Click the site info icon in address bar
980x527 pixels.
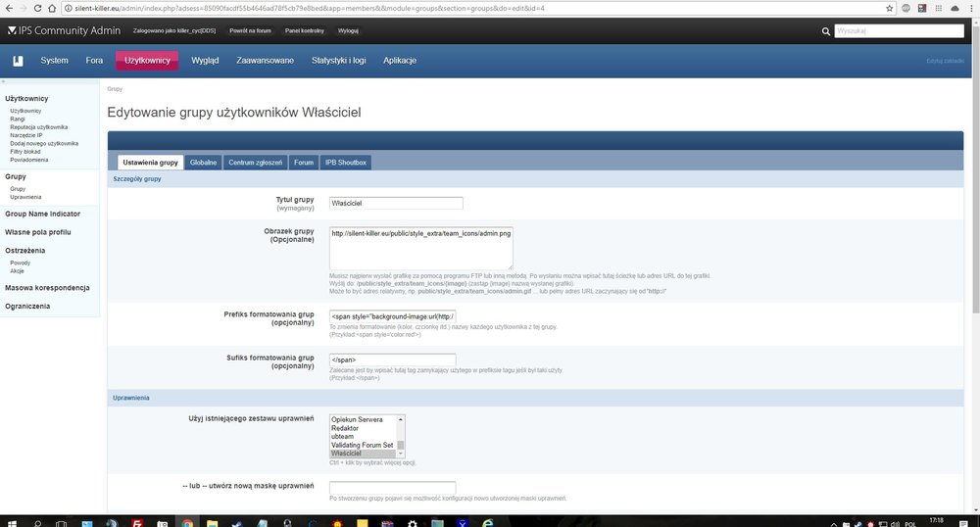pos(69,8)
